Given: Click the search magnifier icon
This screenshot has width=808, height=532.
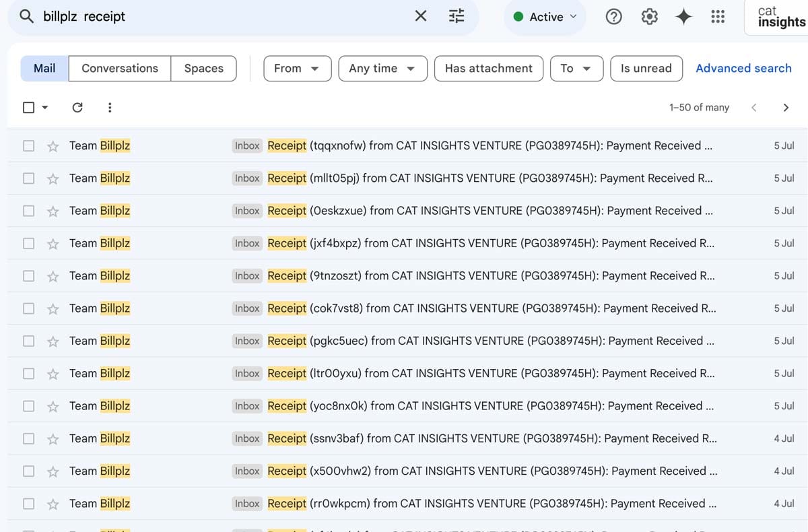Looking at the screenshot, I should [x=26, y=16].
